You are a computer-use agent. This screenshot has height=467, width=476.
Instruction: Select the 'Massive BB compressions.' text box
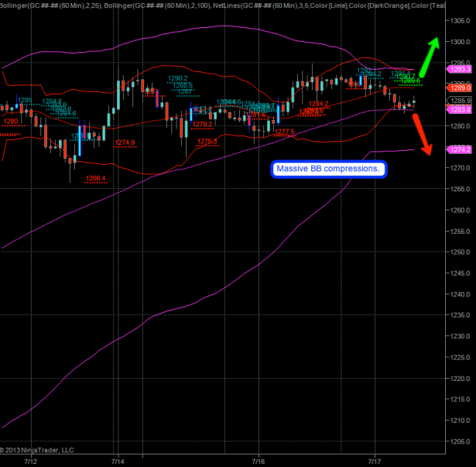point(329,169)
